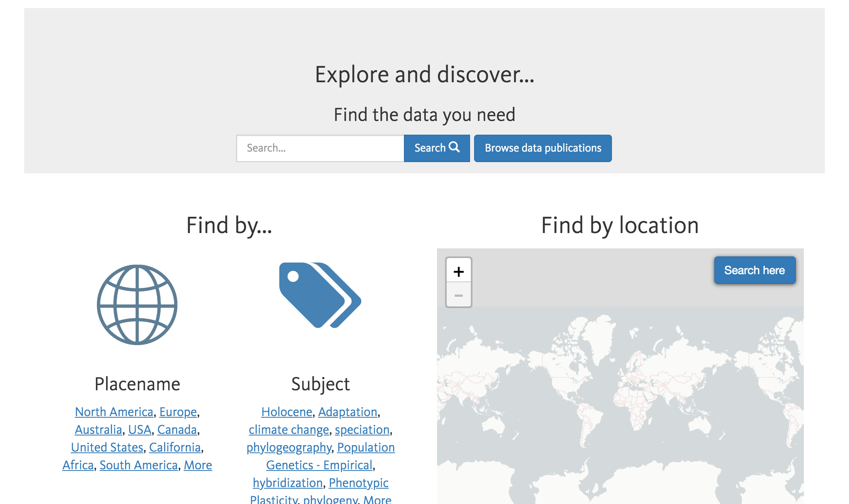
Task: Select the Australia placename link
Action: click(98, 429)
